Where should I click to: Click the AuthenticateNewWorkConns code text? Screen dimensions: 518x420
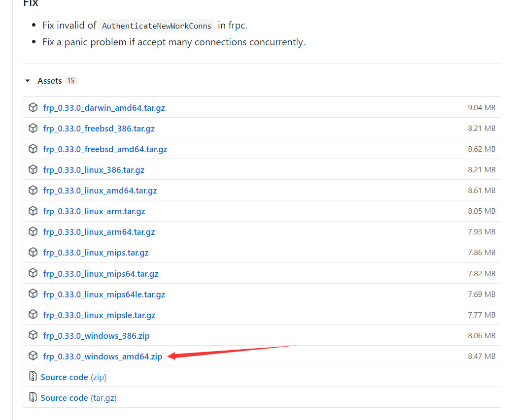point(157,26)
